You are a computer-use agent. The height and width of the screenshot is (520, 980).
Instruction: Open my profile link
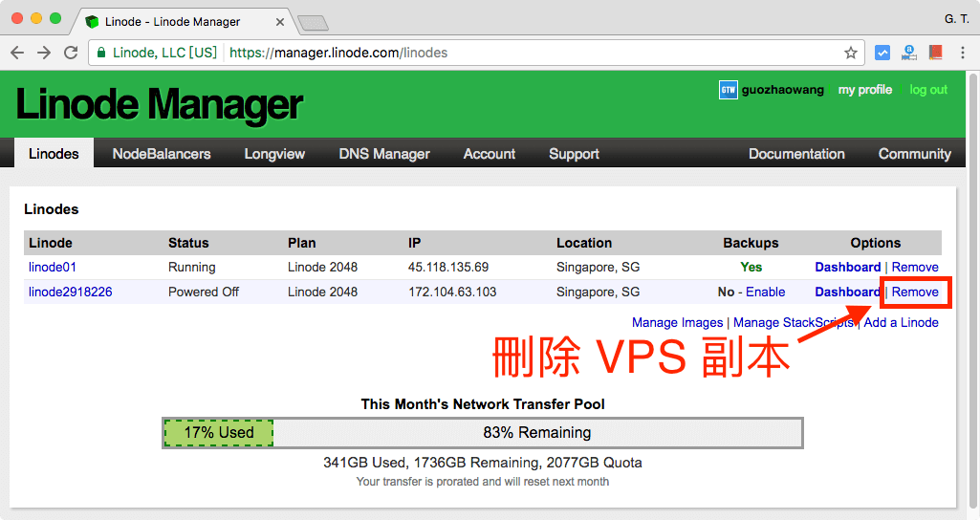pyautogui.click(x=865, y=90)
